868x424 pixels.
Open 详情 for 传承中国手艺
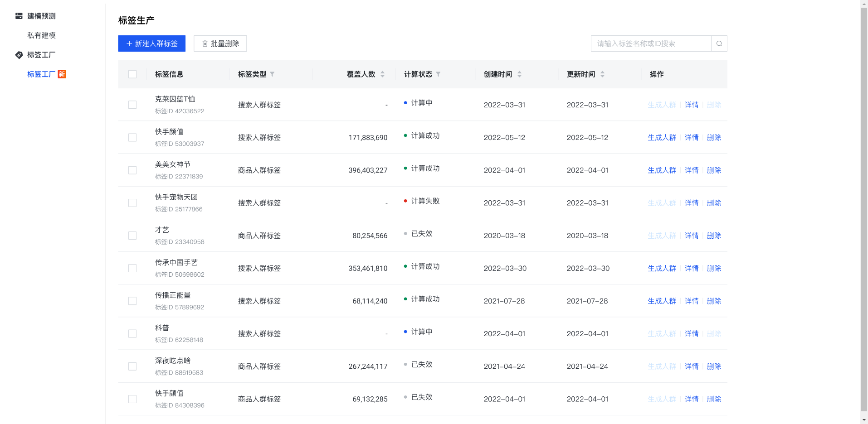tap(692, 269)
